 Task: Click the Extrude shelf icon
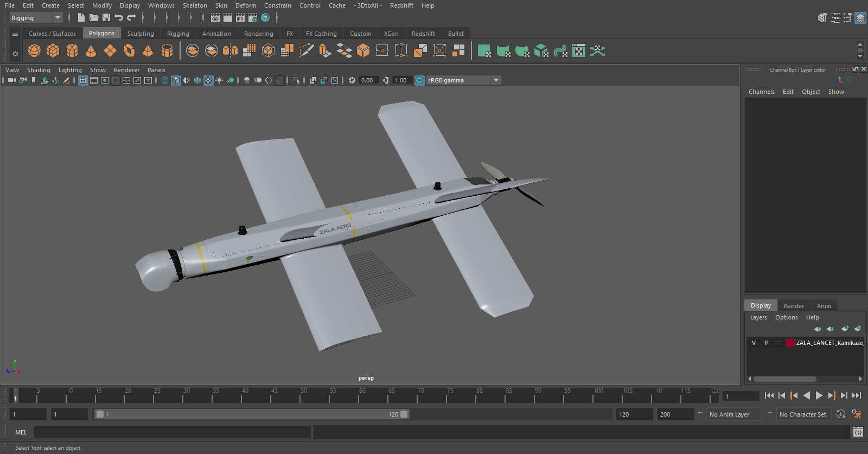click(325, 51)
